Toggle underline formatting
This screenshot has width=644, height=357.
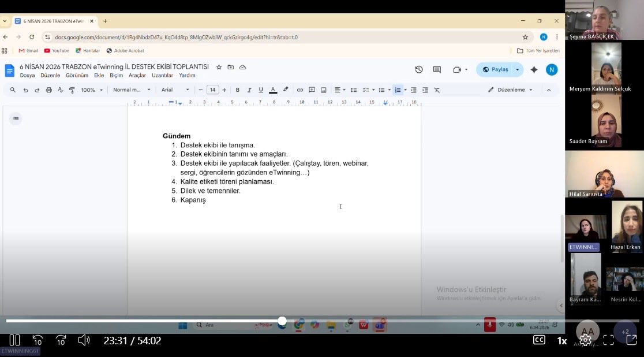(x=261, y=90)
